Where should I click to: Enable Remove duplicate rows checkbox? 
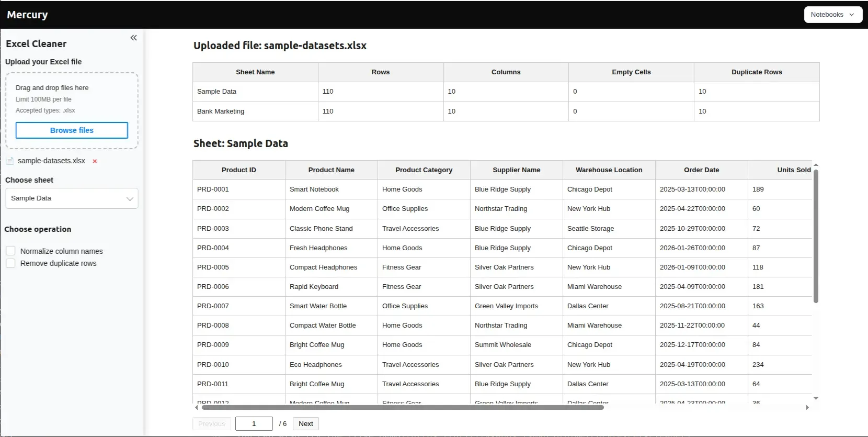10,263
